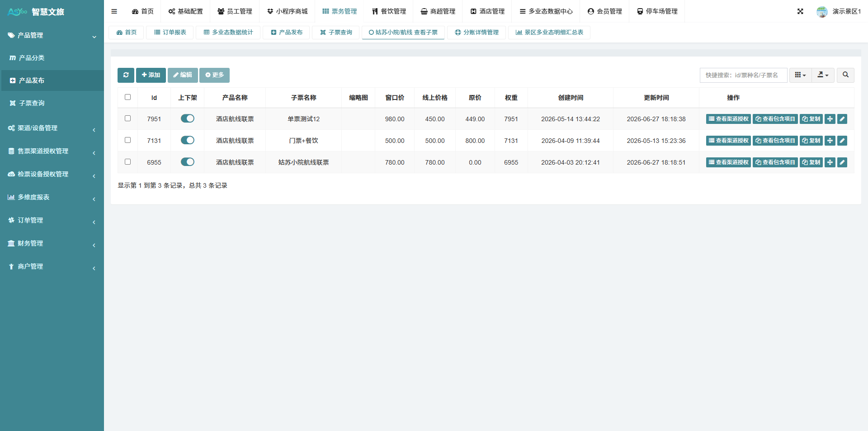This screenshot has width=868, height=431.
Task: Open 基础配置 top menu
Action: click(x=185, y=11)
